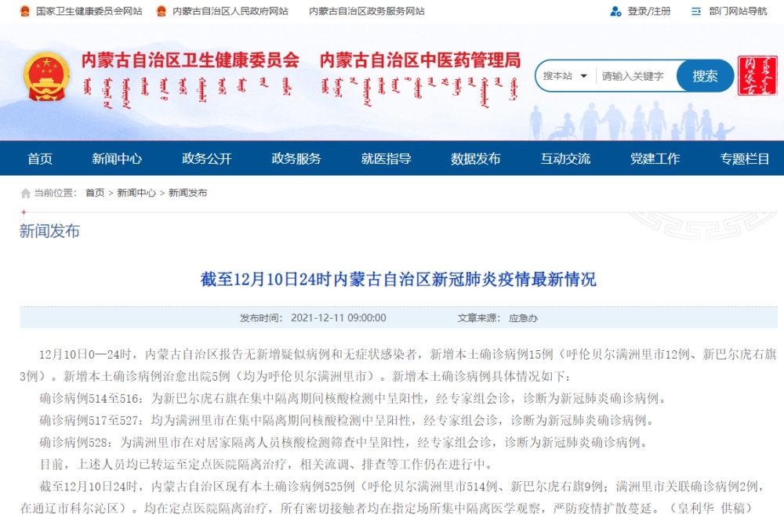Expand the 部门网站导航 list
The height and width of the screenshot is (532, 784).
[x=737, y=11]
